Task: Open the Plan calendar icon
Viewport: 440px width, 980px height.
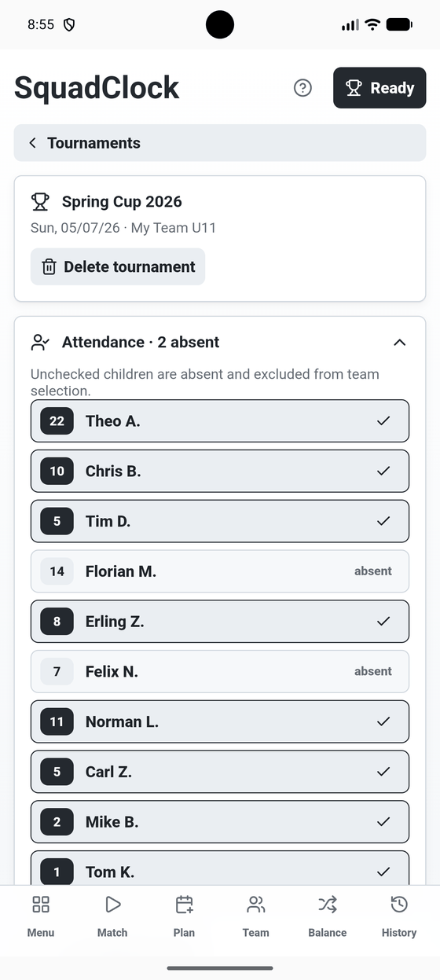Action: pos(184,905)
